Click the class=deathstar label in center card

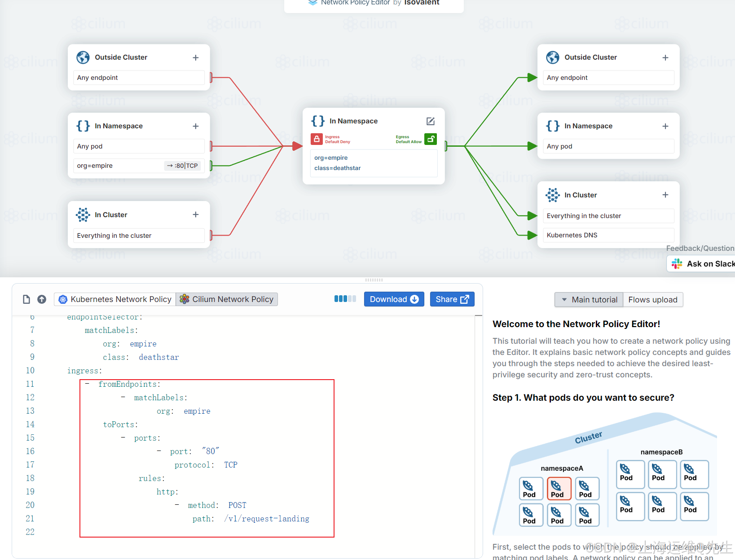(338, 168)
